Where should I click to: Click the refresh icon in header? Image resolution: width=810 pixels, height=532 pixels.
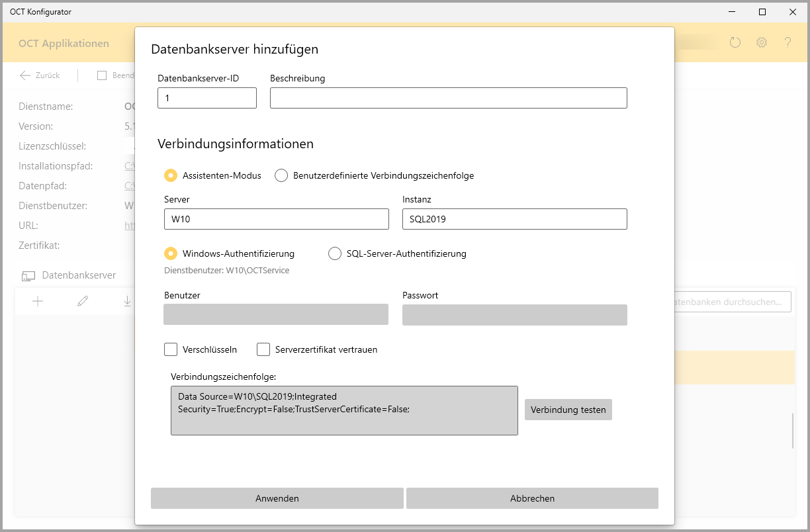(735, 43)
